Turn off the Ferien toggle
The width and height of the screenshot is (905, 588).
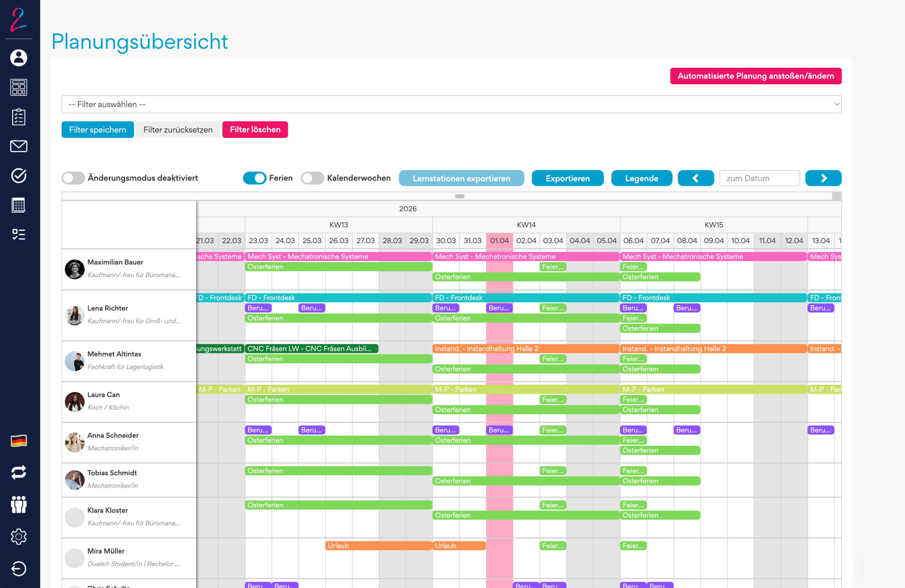[255, 178]
